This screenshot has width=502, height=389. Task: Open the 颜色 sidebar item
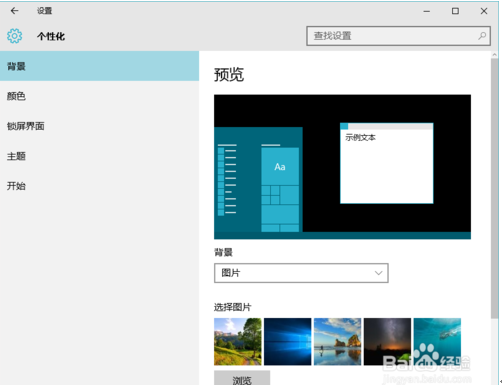click(99, 96)
